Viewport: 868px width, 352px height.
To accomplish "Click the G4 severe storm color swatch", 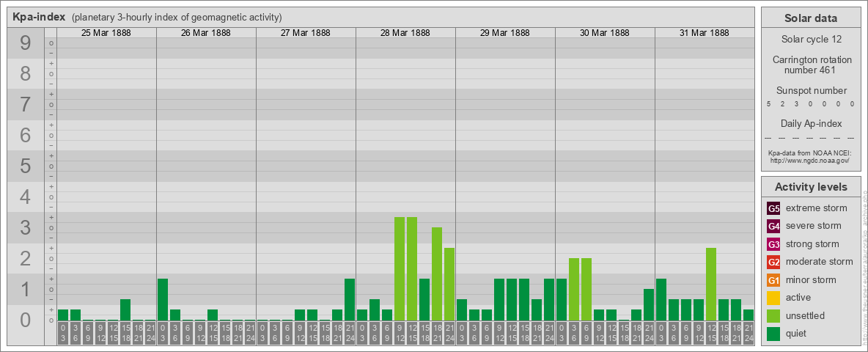I will point(773,226).
